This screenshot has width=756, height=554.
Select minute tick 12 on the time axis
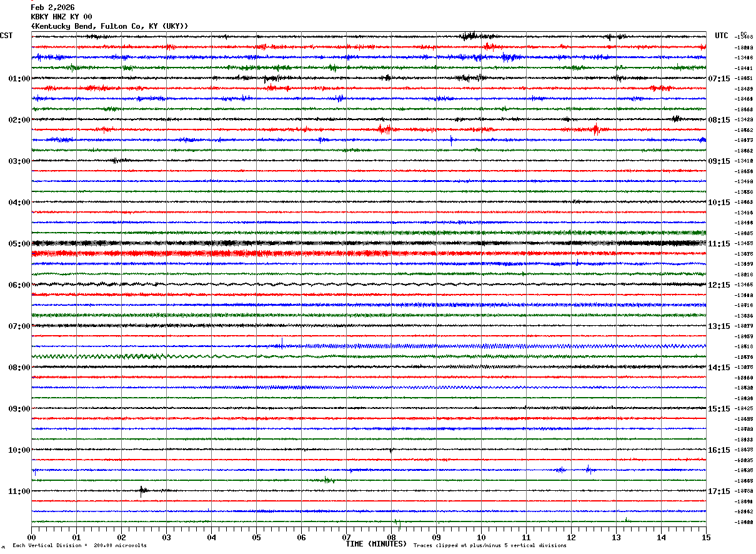tap(572, 537)
